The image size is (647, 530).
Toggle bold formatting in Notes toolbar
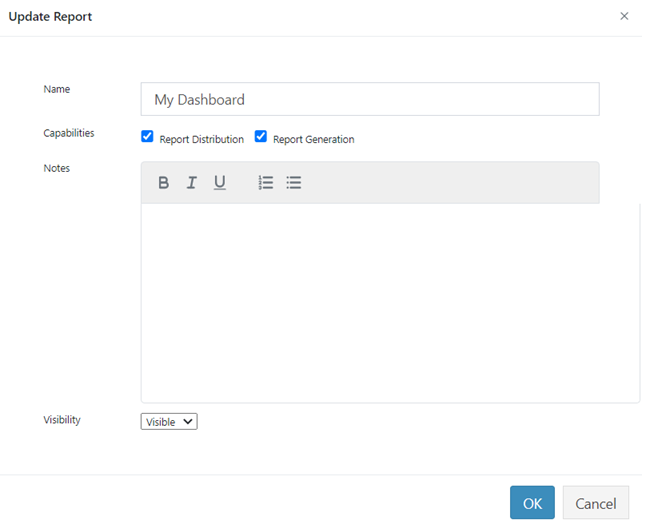[164, 183]
